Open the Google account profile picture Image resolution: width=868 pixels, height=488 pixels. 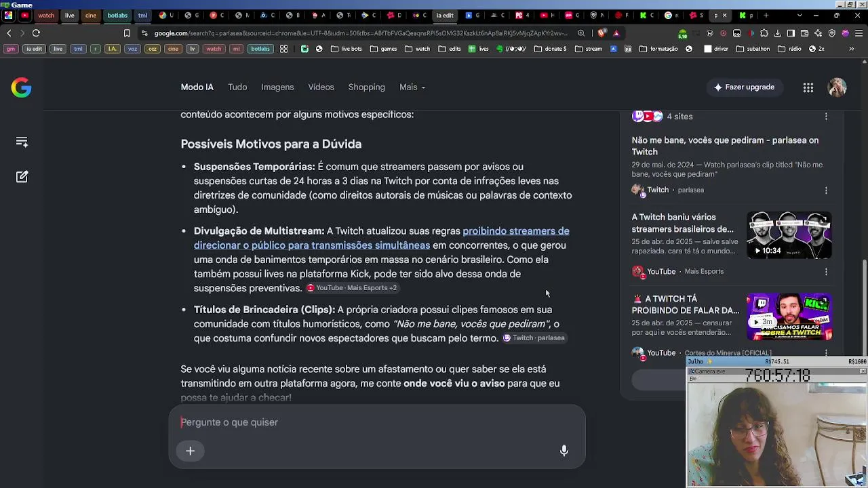[x=837, y=87]
